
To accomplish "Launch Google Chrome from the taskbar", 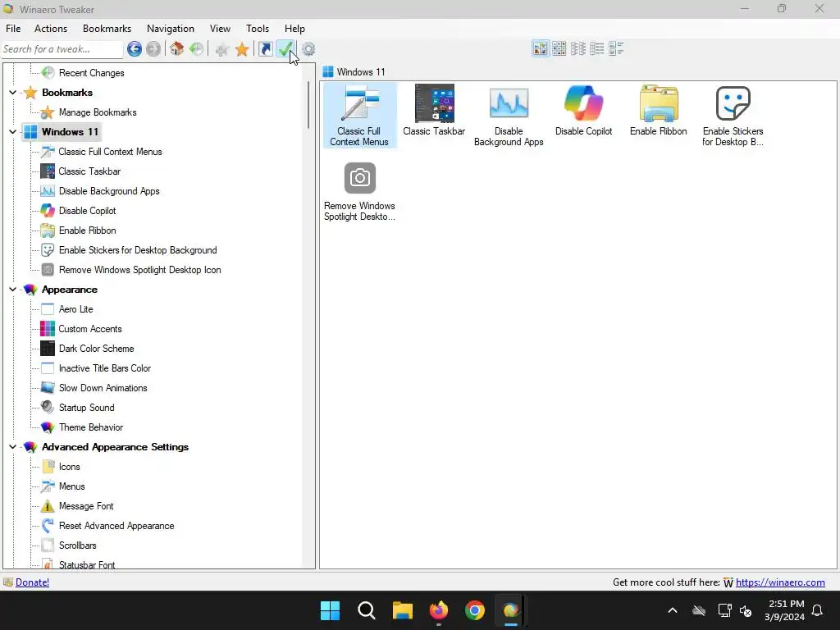I will coord(475,610).
